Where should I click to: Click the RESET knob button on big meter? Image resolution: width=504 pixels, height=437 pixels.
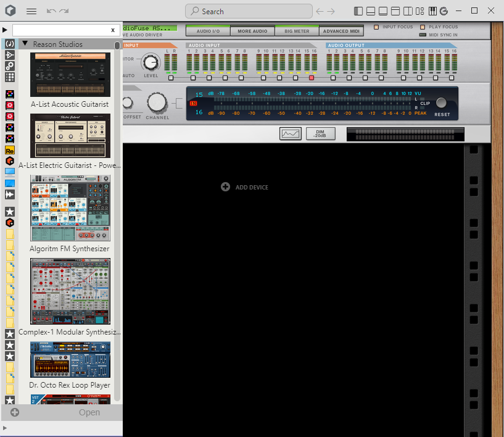[441, 103]
